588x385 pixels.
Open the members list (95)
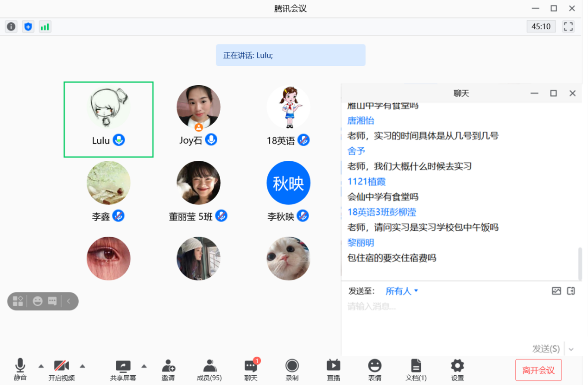pos(209,370)
